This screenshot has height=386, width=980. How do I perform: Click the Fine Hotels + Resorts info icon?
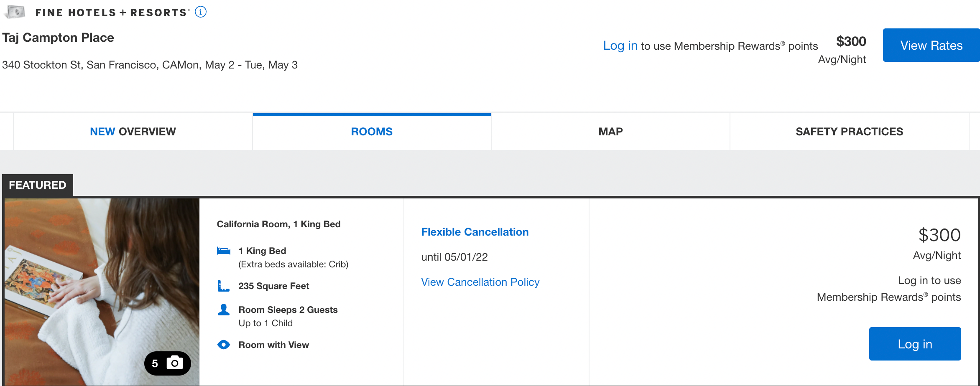201,12
